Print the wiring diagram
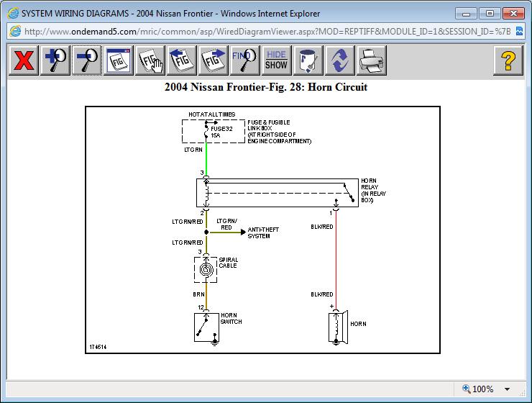This screenshot has width=532, height=403. tap(371, 60)
